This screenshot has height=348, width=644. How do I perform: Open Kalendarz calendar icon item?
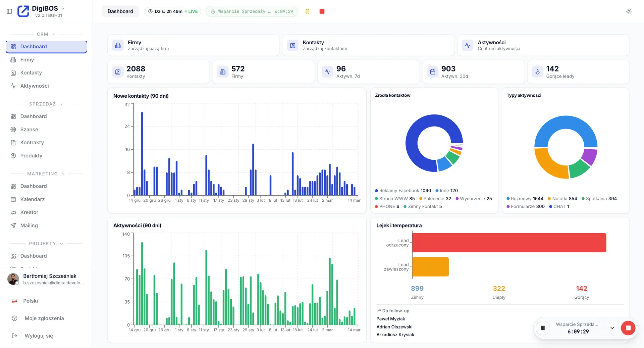[x=46, y=199]
